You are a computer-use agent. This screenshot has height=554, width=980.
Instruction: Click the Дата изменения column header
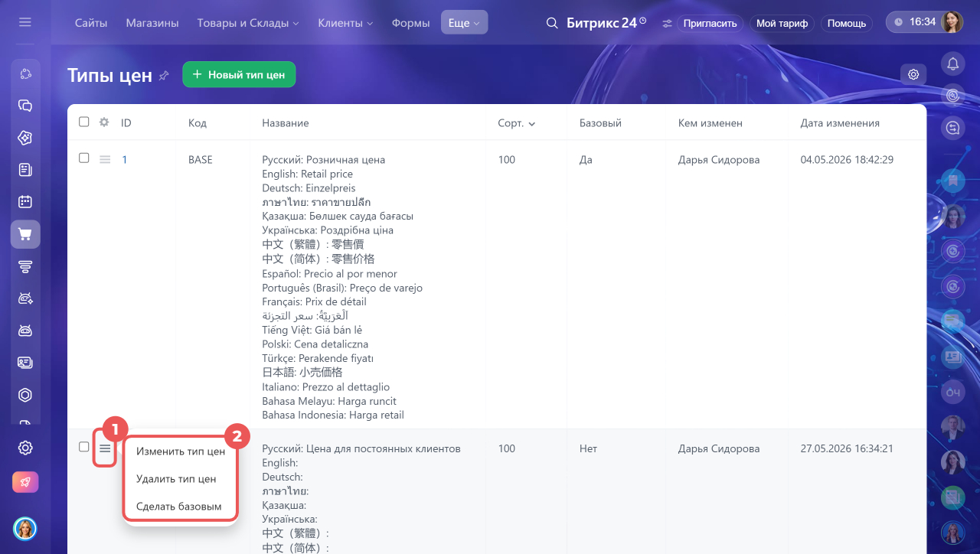pyautogui.click(x=840, y=123)
